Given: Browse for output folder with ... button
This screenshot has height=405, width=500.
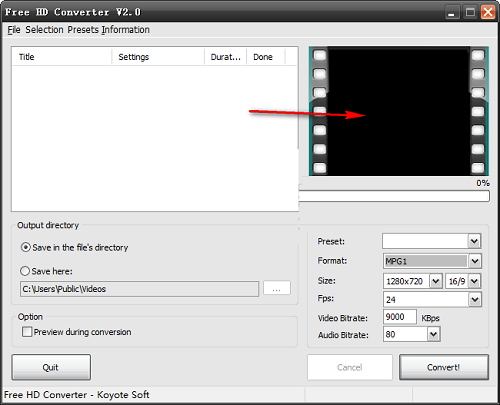Looking at the screenshot, I should [277, 288].
